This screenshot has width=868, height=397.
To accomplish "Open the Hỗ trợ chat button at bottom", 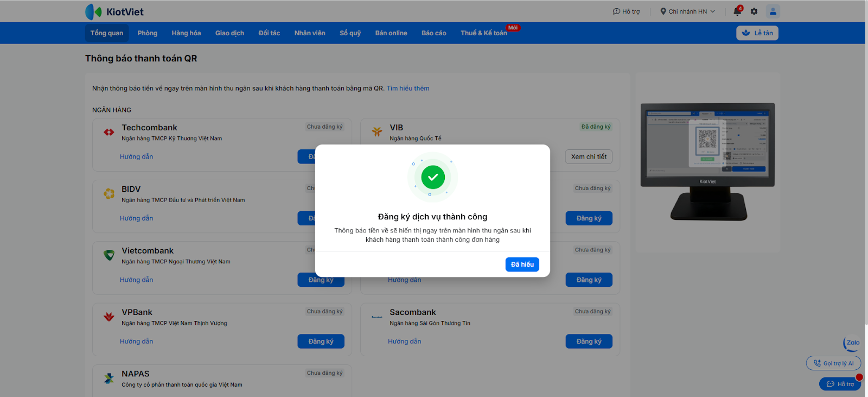I will point(840,384).
